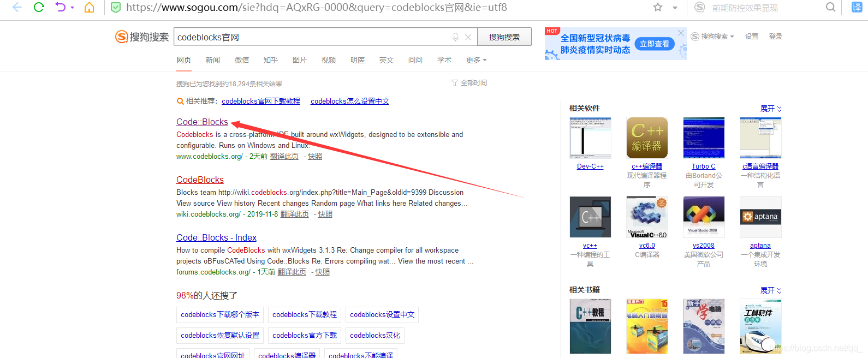Open the dropdown arrow beside the star
868x358 pixels.
tap(675, 8)
